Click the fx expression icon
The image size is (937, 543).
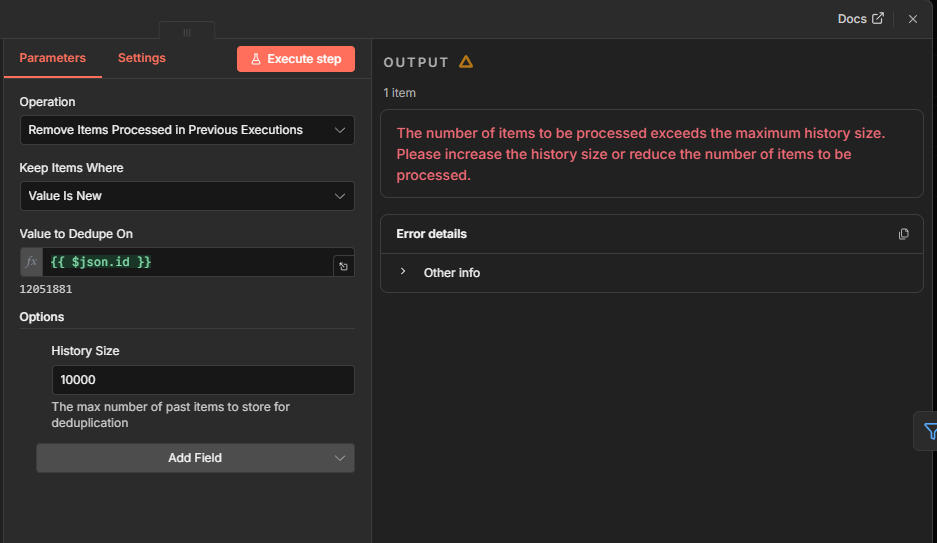(x=31, y=262)
